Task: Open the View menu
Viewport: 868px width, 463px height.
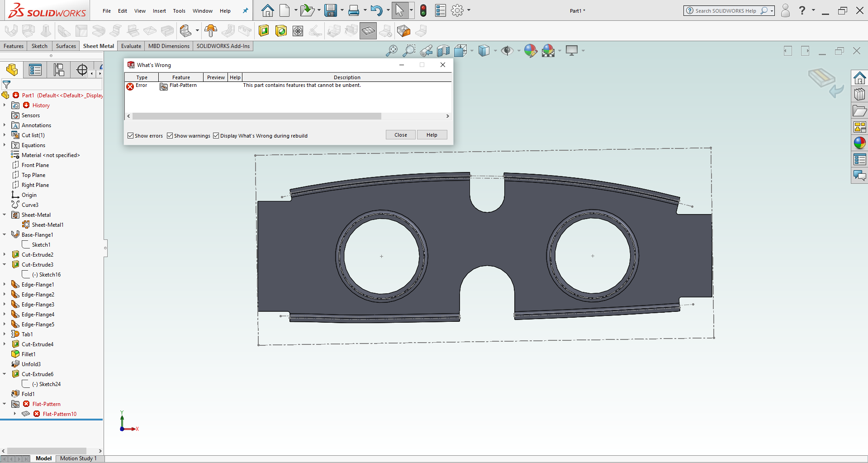Action: pyautogui.click(x=140, y=11)
